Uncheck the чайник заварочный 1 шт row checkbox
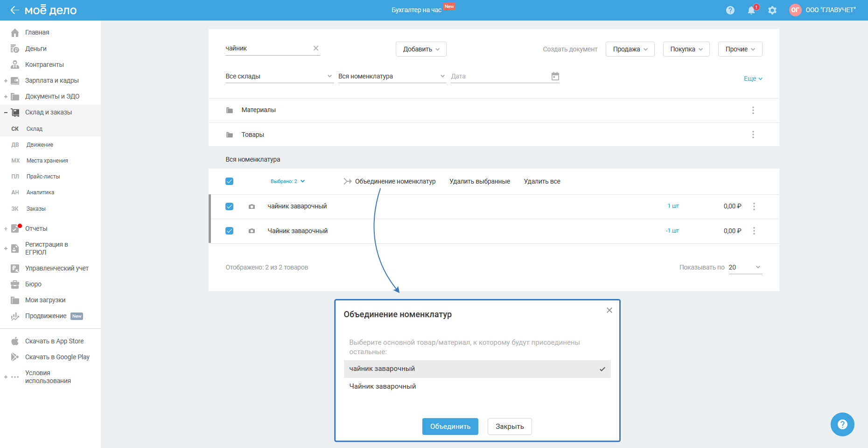Screen dimensions: 868x448 pyautogui.click(x=229, y=206)
